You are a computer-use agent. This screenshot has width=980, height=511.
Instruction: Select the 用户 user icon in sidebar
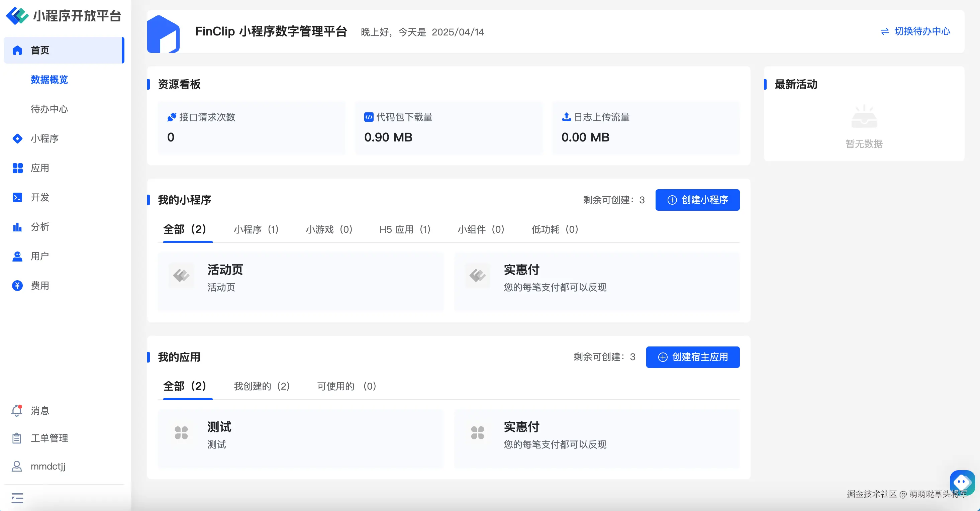pyautogui.click(x=17, y=256)
